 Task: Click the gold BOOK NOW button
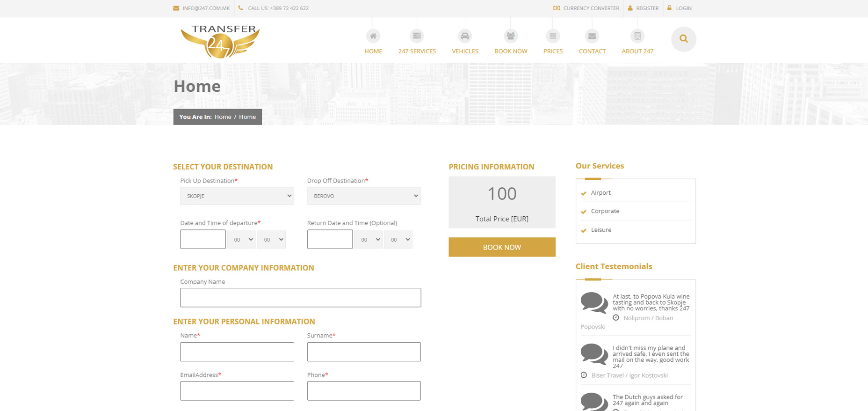coord(502,247)
